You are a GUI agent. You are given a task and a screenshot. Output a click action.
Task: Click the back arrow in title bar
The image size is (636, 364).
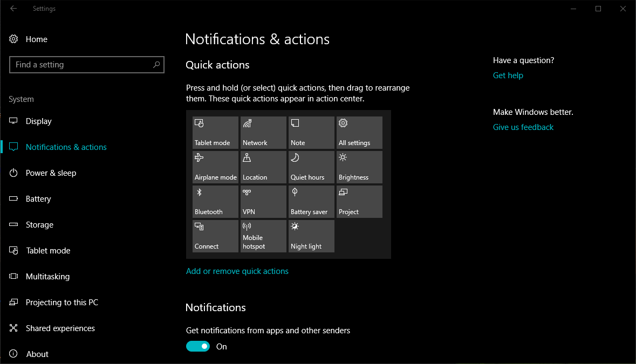click(13, 9)
